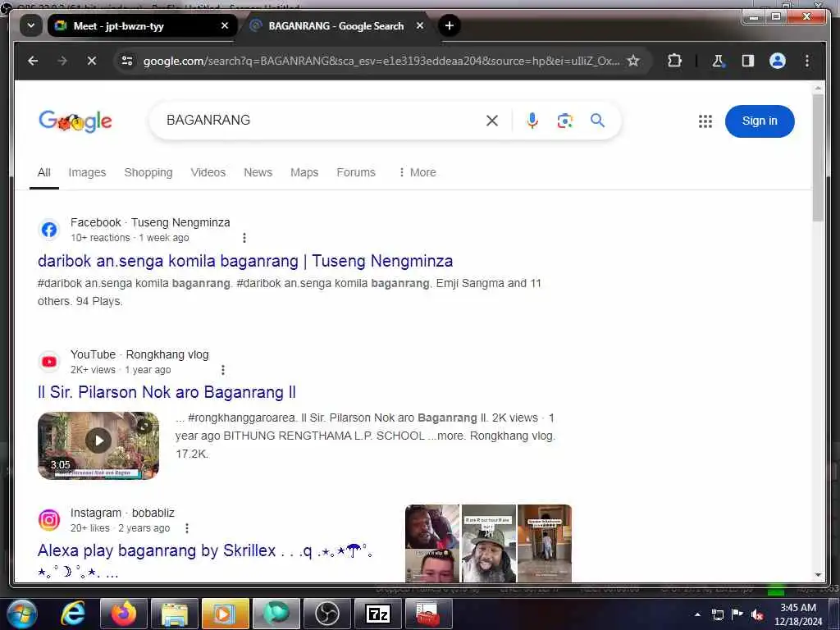Open Windows Media Player taskbar icon
The width and height of the screenshot is (840, 630).
click(x=225, y=614)
